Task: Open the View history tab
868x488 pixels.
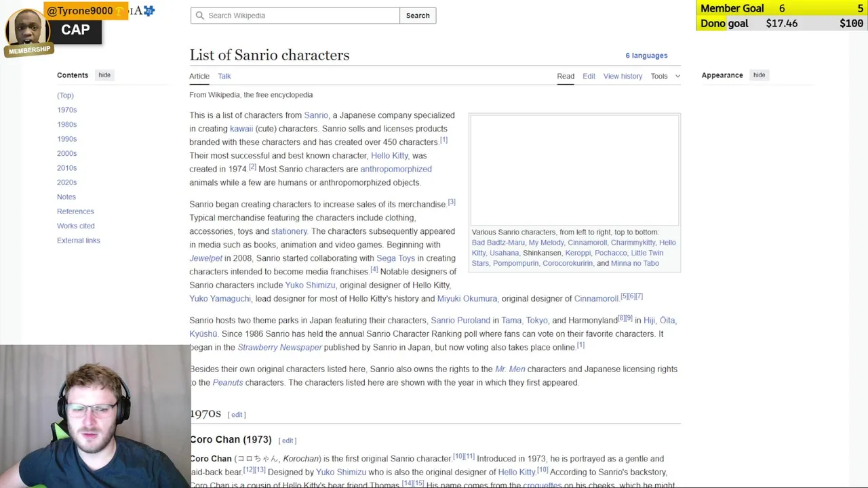Action: (x=623, y=76)
